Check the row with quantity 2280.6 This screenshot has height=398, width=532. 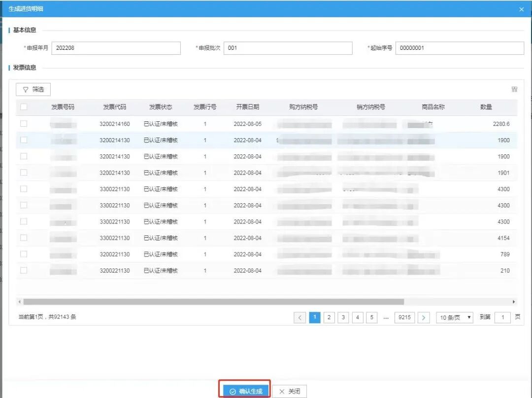[x=24, y=124]
